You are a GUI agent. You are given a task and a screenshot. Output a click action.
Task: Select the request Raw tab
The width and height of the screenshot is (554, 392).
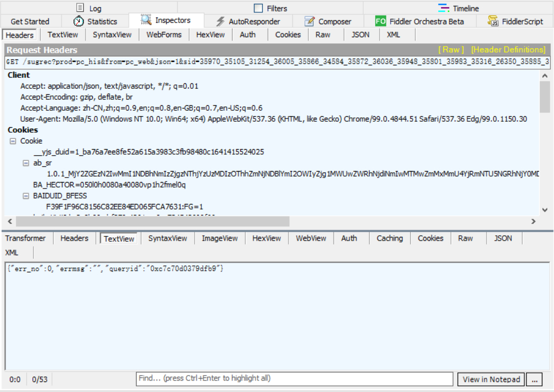[x=323, y=35]
